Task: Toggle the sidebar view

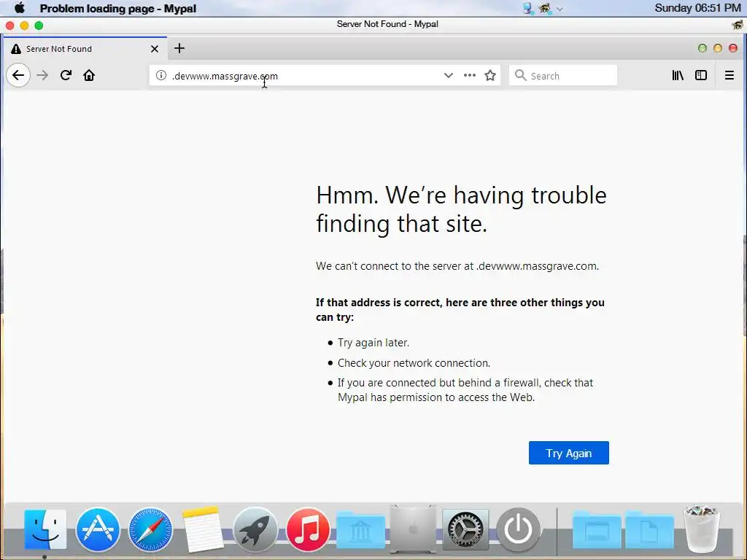Action: pos(701,75)
